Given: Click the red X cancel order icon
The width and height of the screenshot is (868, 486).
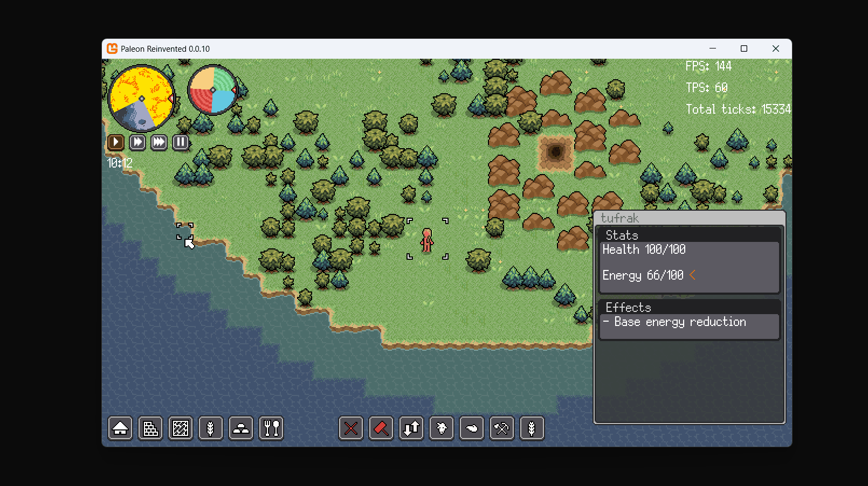Looking at the screenshot, I should (351, 429).
